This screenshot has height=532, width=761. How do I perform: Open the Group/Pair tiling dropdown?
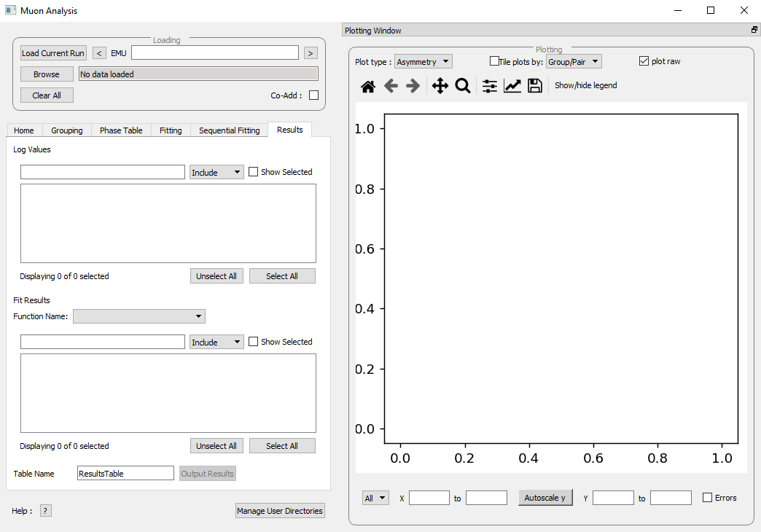coord(574,62)
